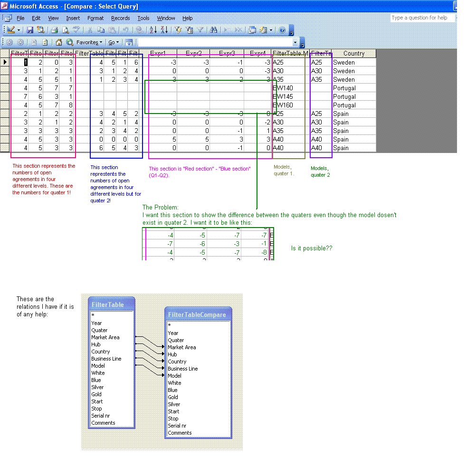Open Microsoft Access Help question-mark icon
This screenshot has width=476, height=457.
(x=282, y=30)
